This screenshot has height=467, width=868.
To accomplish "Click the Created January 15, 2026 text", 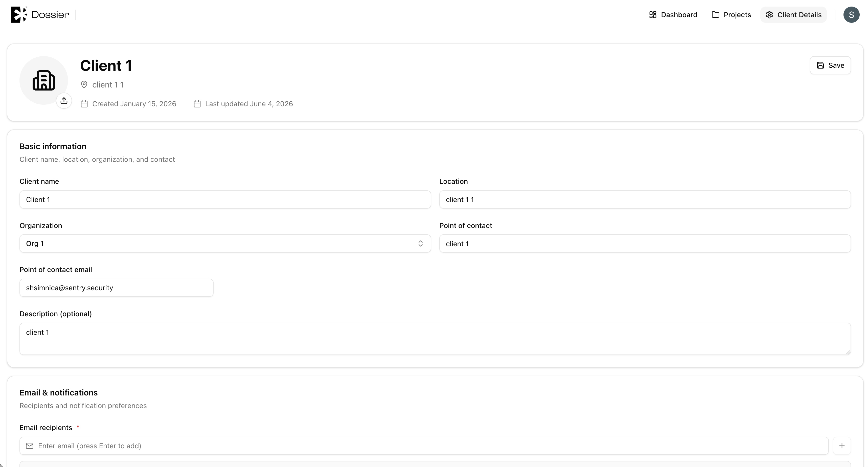I will tap(134, 104).
